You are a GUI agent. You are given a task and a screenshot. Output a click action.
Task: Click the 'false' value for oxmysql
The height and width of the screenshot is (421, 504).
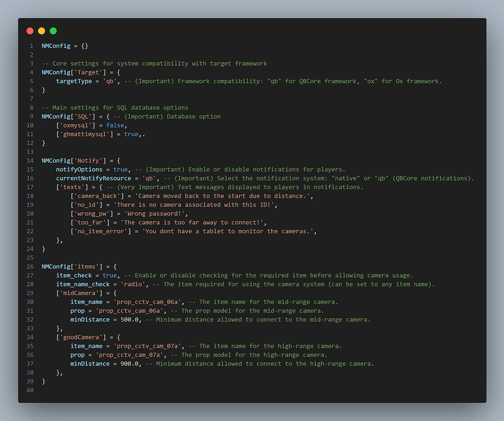tap(115, 125)
